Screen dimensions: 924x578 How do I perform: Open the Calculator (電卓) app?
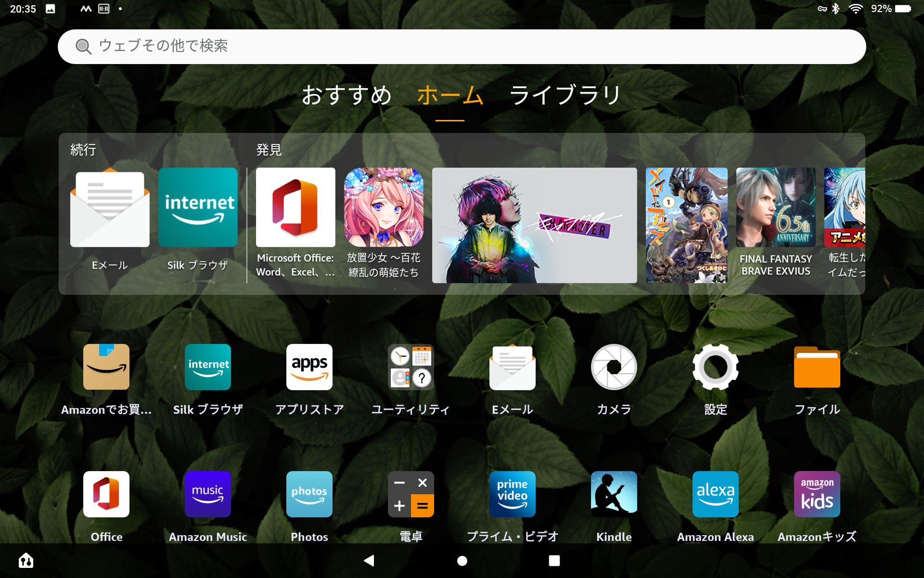coord(411,494)
